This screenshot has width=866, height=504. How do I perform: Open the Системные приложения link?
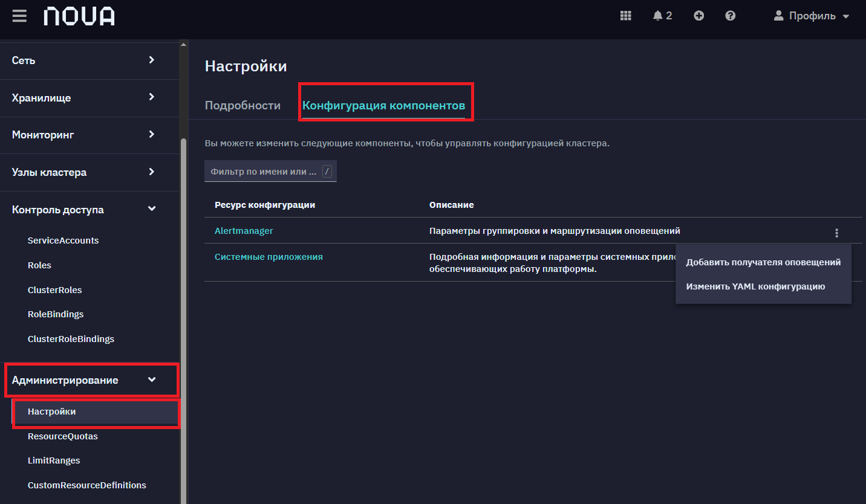tap(269, 257)
